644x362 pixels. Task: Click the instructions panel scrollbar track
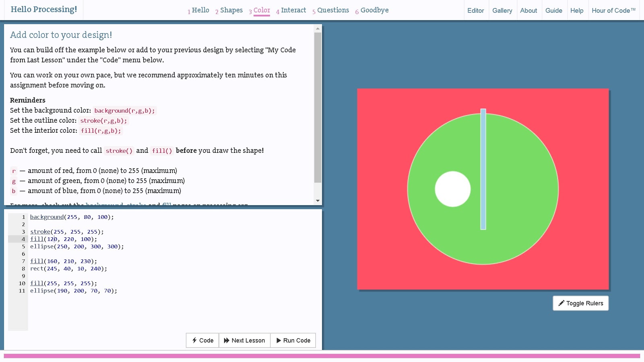coord(318,113)
